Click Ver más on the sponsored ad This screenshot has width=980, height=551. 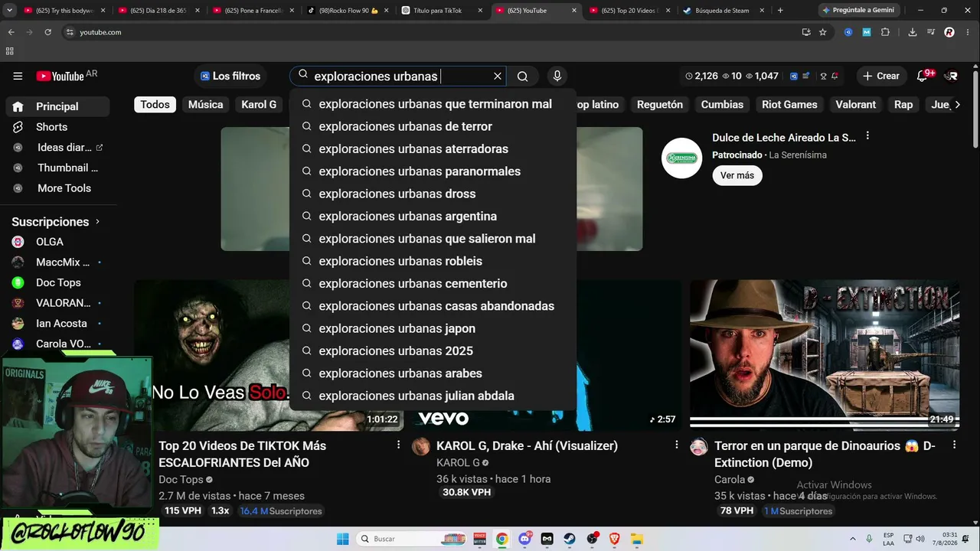point(737,175)
